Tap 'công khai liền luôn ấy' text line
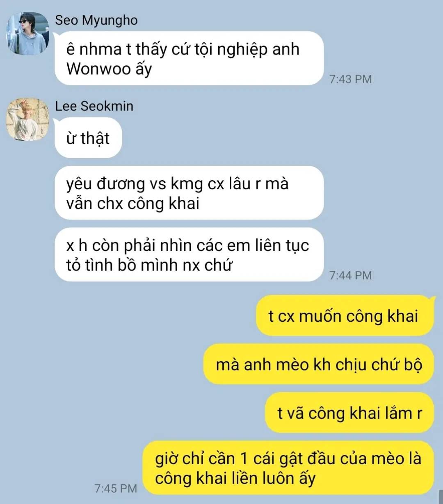This screenshot has height=504, width=443. click(235, 479)
